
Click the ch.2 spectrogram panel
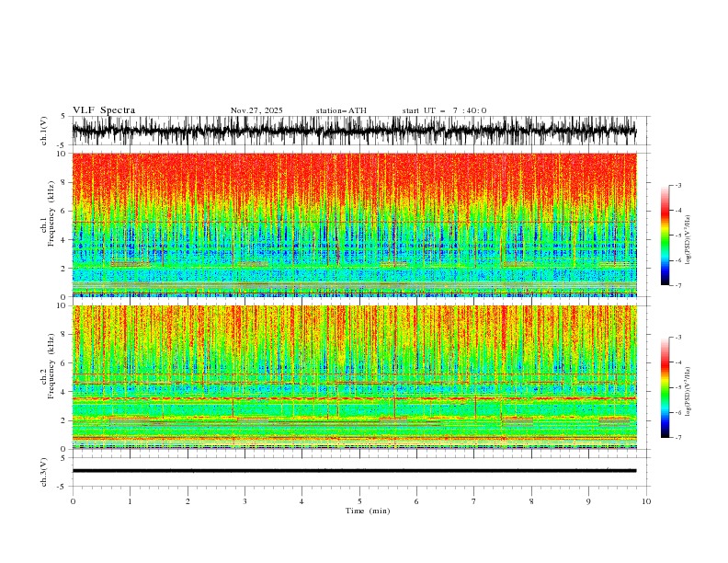tap(354, 377)
